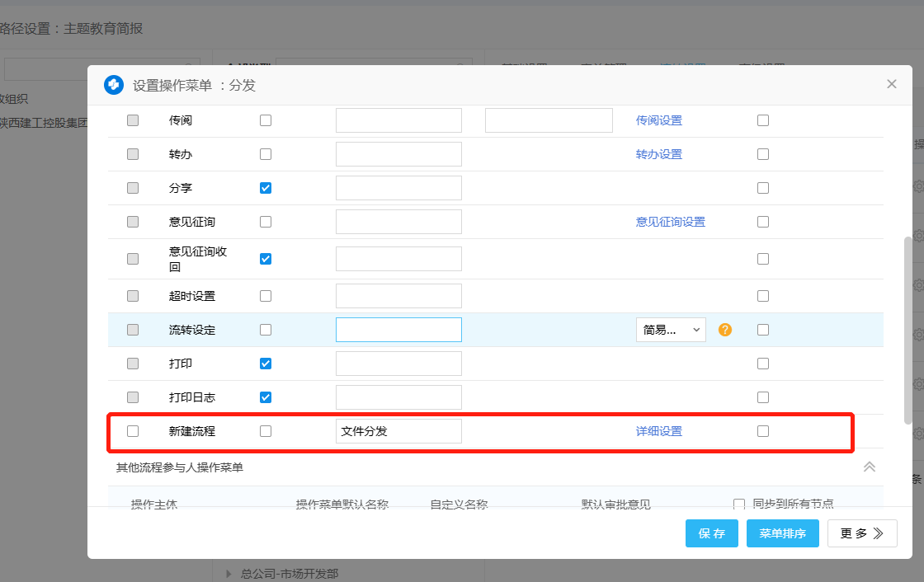Click the 意见征询设置 link

670,222
